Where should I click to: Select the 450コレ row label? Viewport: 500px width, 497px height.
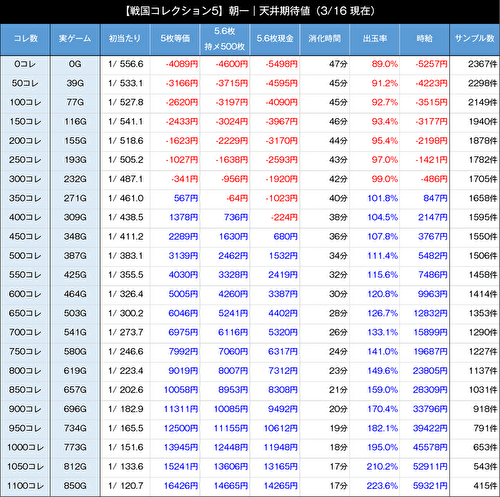[25, 237]
